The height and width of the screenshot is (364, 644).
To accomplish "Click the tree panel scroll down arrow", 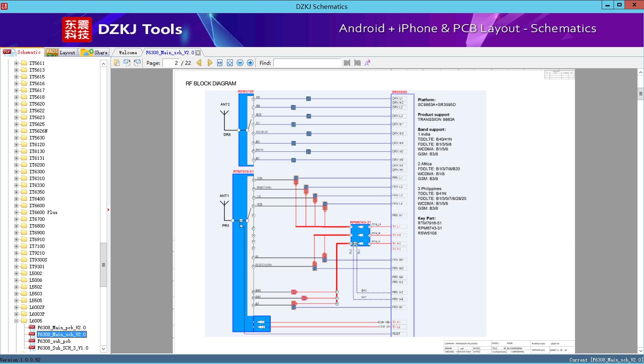I will click(x=103, y=349).
